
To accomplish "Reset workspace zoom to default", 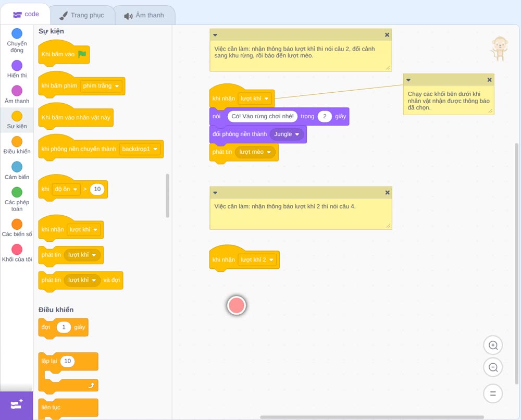I will click(x=493, y=394).
